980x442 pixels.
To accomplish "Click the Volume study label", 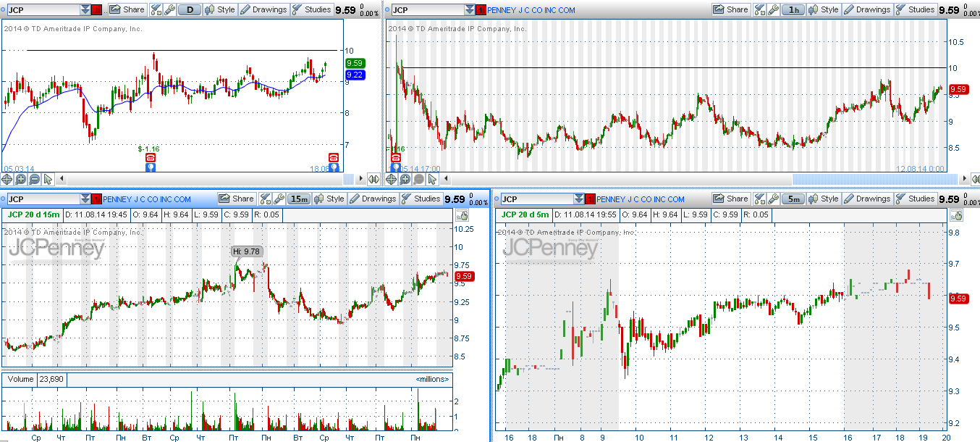I will [x=20, y=379].
